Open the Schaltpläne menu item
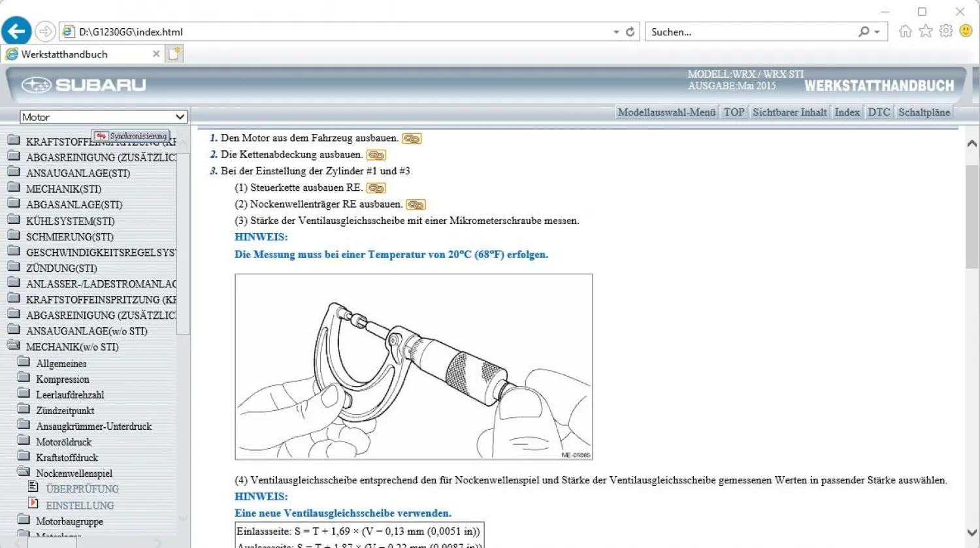 click(924, 112)
